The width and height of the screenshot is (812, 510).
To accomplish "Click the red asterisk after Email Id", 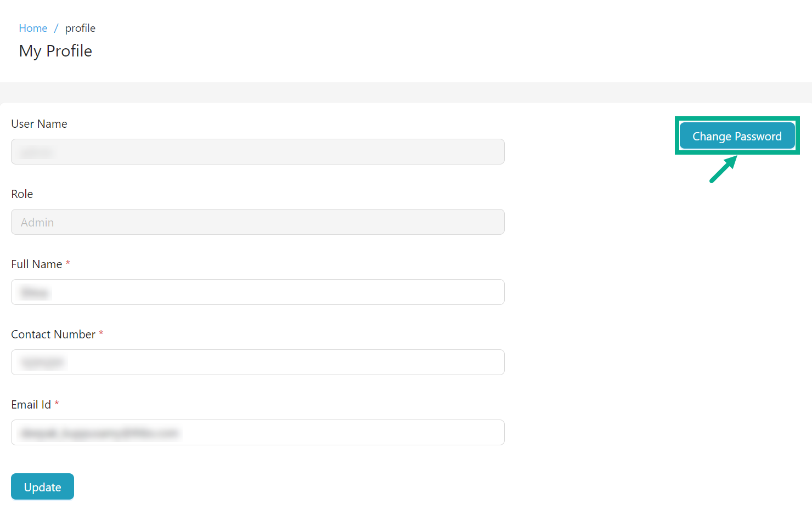I will pyautogui.click(x=57, y=404).
